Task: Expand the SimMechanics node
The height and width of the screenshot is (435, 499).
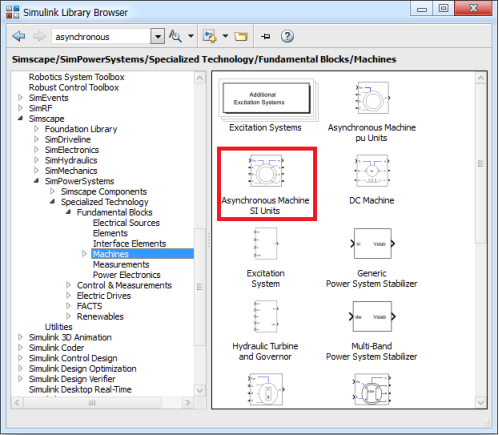Action: tap(36, 170)
